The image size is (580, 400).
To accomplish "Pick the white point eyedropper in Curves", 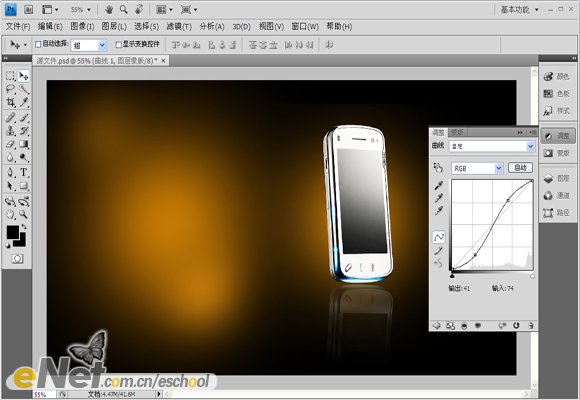I will [439, 211].
